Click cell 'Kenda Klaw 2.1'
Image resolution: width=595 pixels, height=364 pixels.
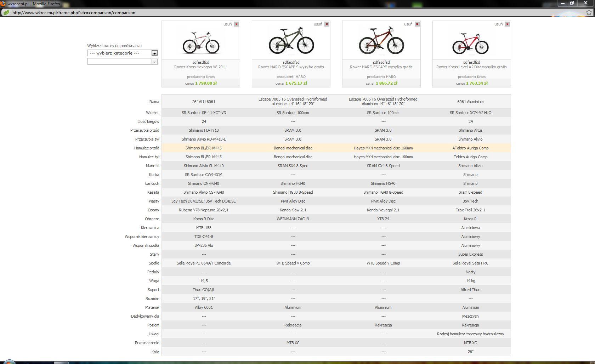[293, 210]
